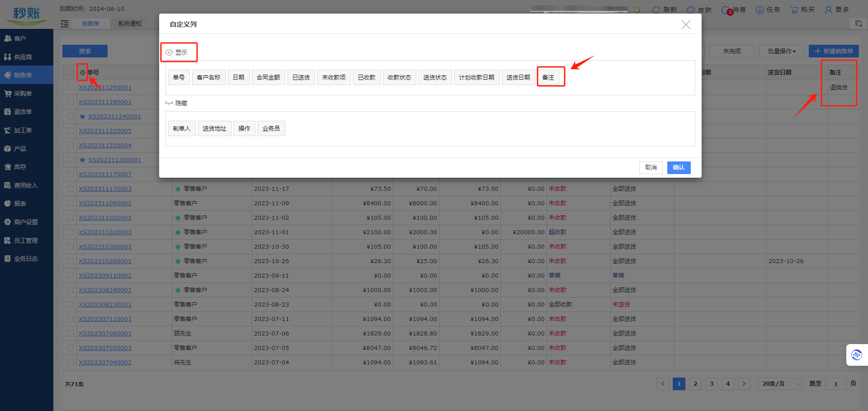Click the 操作 hidden column chip
Viewport: 868px width, 411px height.
245,128
